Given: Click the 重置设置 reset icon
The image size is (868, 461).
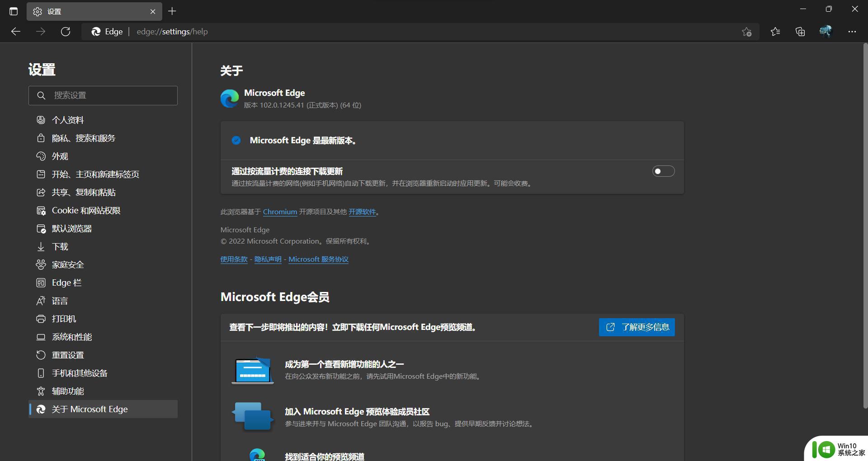Looking at the screenshot, I should 41,355.
